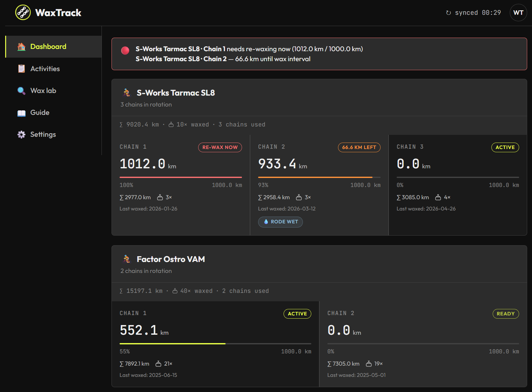Click the '∑ 7892.1 km' total
Screen dimensions: 532x392
pos(134,364)
